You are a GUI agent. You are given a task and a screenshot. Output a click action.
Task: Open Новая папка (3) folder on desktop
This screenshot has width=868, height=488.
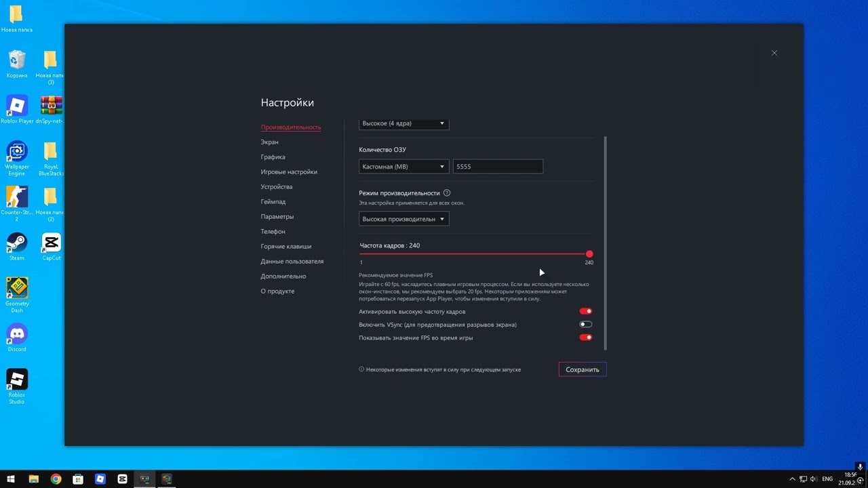pyautogui.click(x=51, y=67)
